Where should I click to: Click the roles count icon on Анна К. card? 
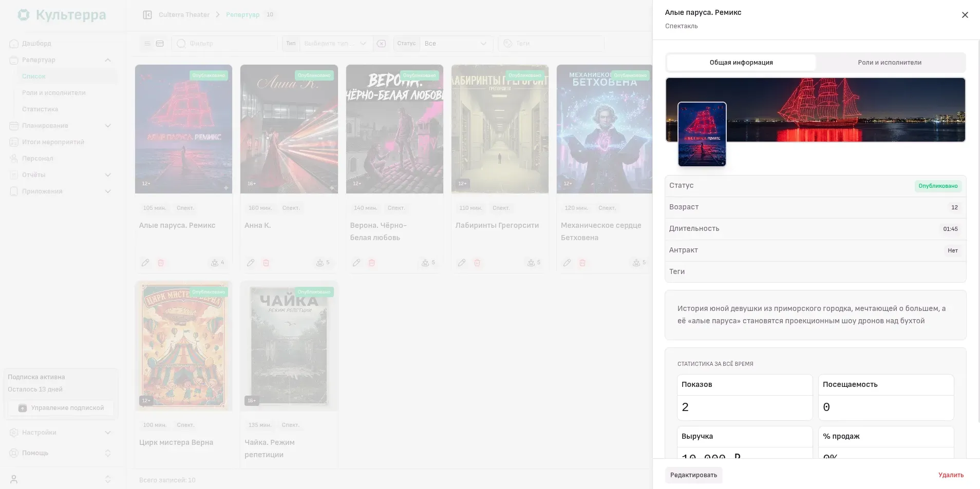click(320, 263)
